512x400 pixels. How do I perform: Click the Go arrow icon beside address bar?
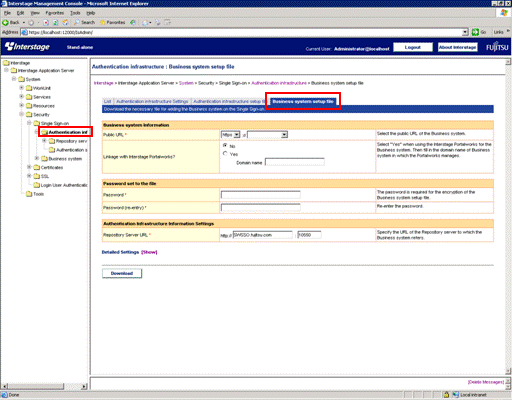point(475,32)
